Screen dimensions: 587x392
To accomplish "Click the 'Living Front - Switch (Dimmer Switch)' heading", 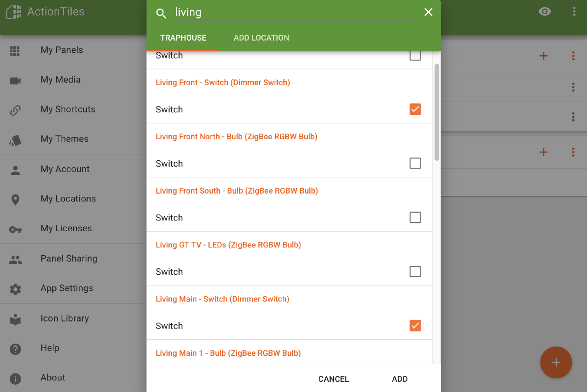I will [223, 83].
